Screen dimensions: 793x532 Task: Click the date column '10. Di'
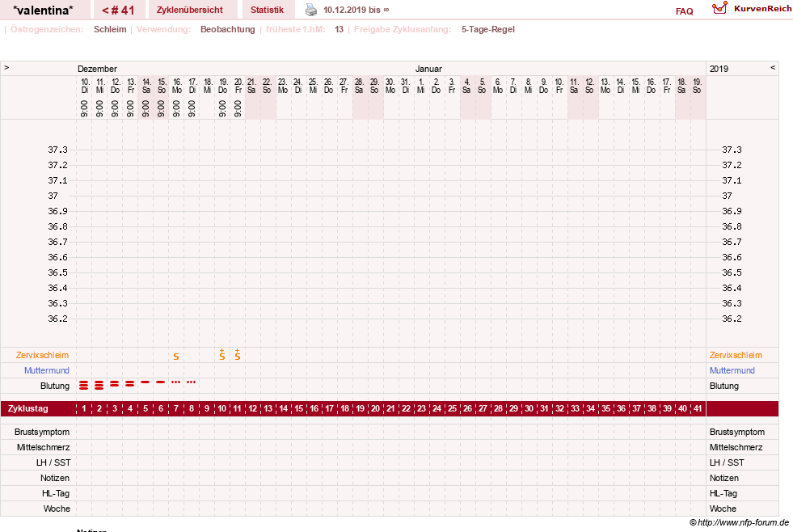pyautogui.click(x=84, y=86)
